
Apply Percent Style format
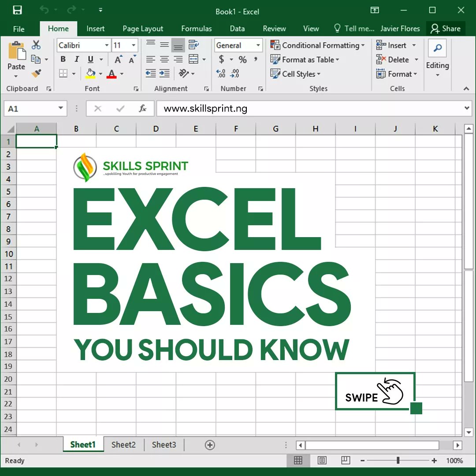(242, 59)
